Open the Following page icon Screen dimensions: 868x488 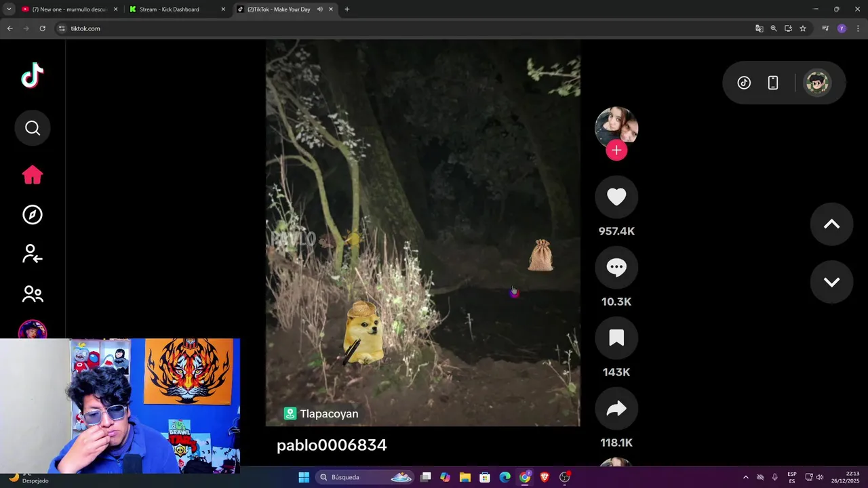click(33, 254)
